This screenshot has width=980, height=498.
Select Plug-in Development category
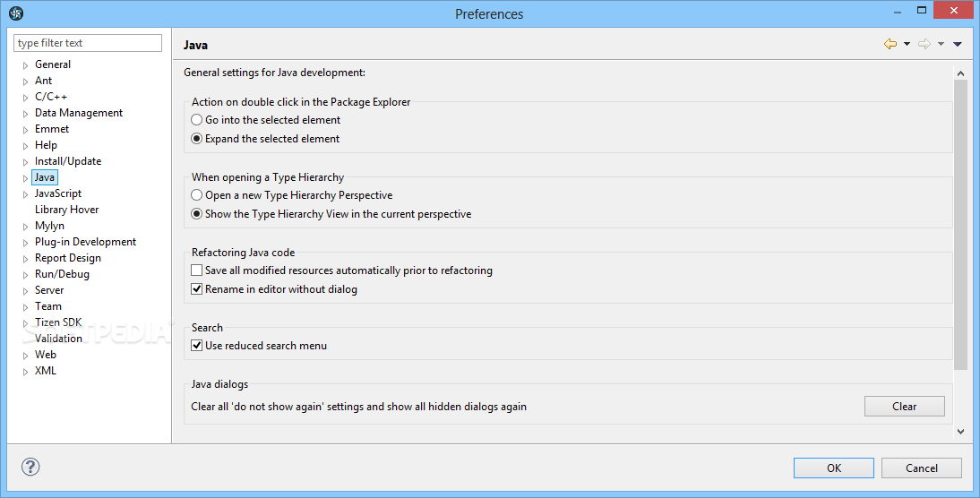[85, 242]
